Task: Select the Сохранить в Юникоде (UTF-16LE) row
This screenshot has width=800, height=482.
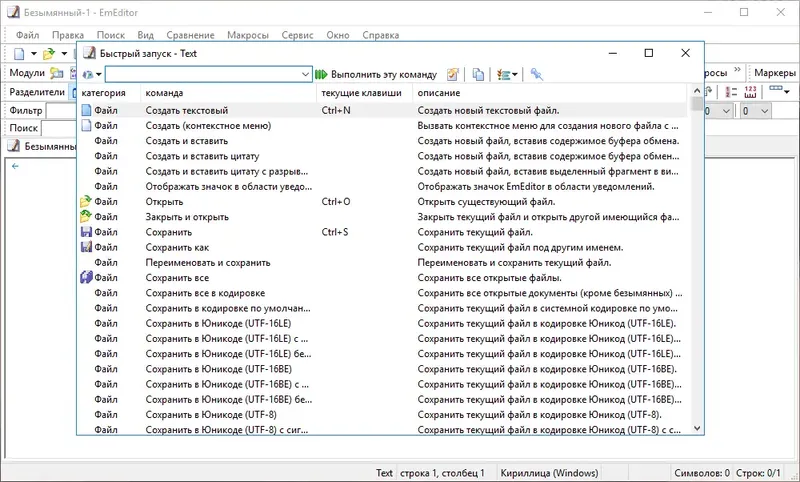Action: point(382,323)
